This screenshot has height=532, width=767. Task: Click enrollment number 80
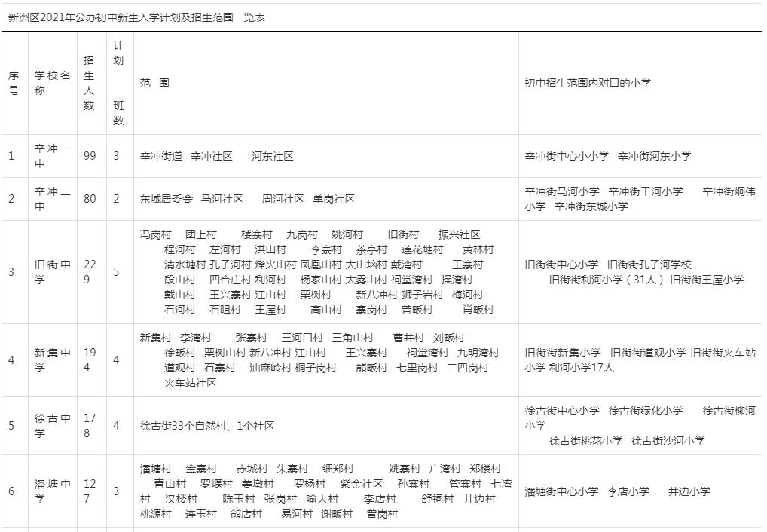(90, 199)
